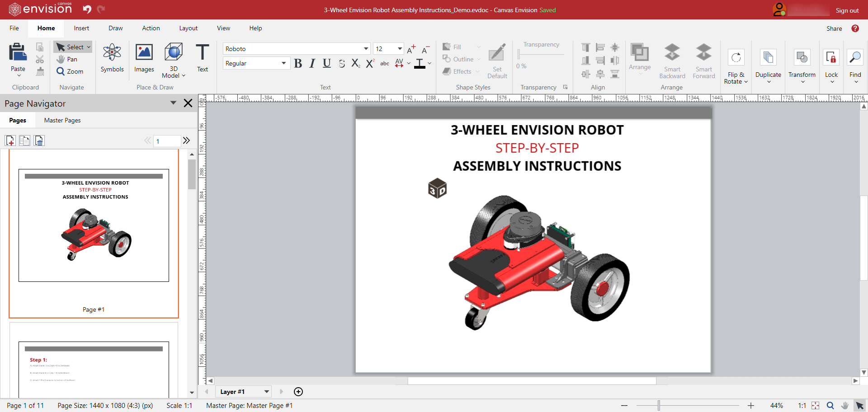Click the Share button
The height and width of the screenshot is (412, 868).
[x=834, y=28]
